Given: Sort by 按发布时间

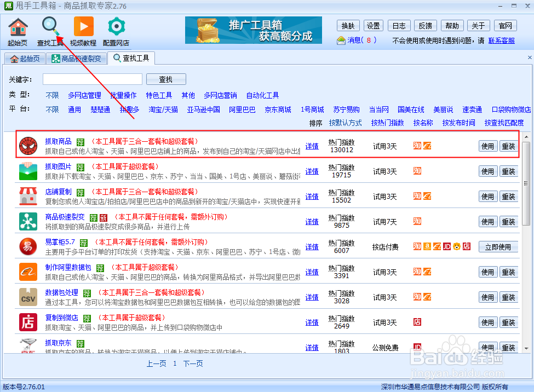Looking at the screenshot, I should (x=459, y=123).
